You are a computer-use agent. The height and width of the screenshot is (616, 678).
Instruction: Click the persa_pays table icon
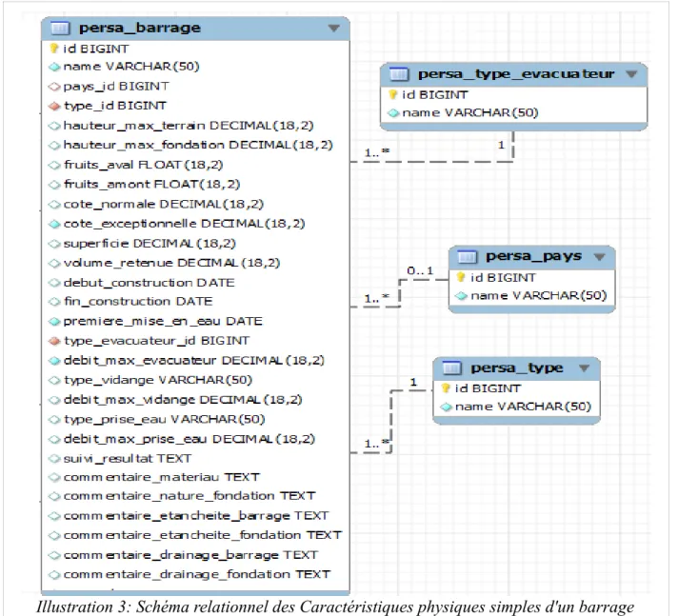(467, 257)
